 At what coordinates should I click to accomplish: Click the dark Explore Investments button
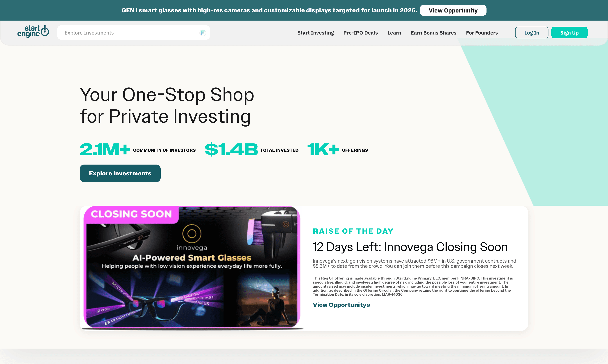pos(120,173)
